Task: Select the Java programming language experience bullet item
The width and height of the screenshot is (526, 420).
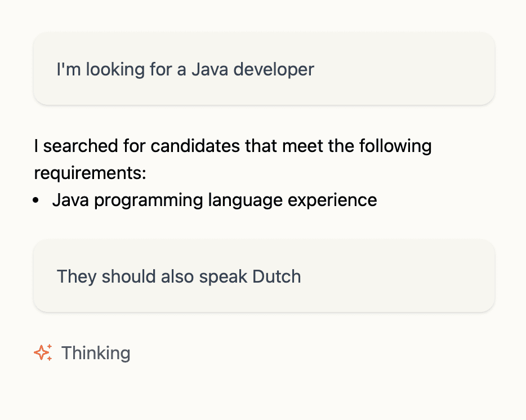Action: pos(215,200)
